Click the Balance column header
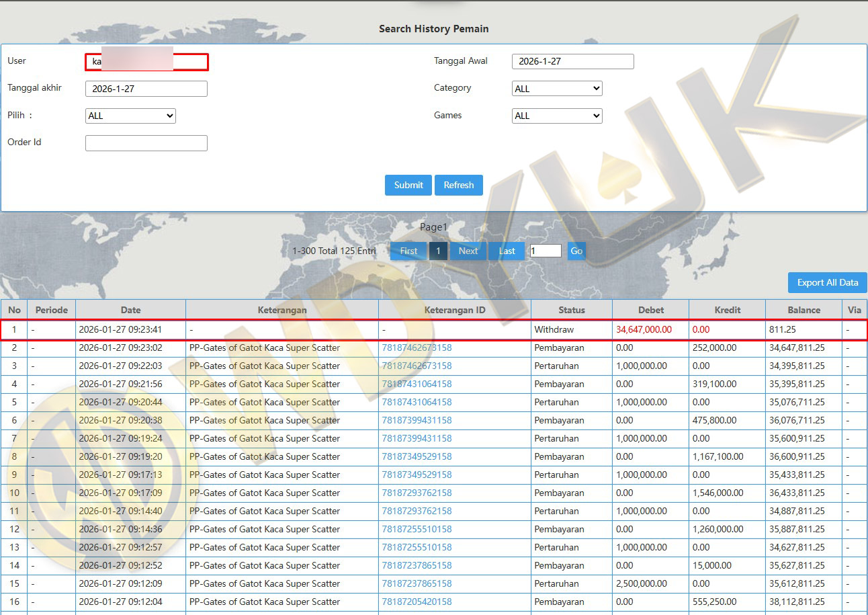868x615 pixels. click(804, 310)
